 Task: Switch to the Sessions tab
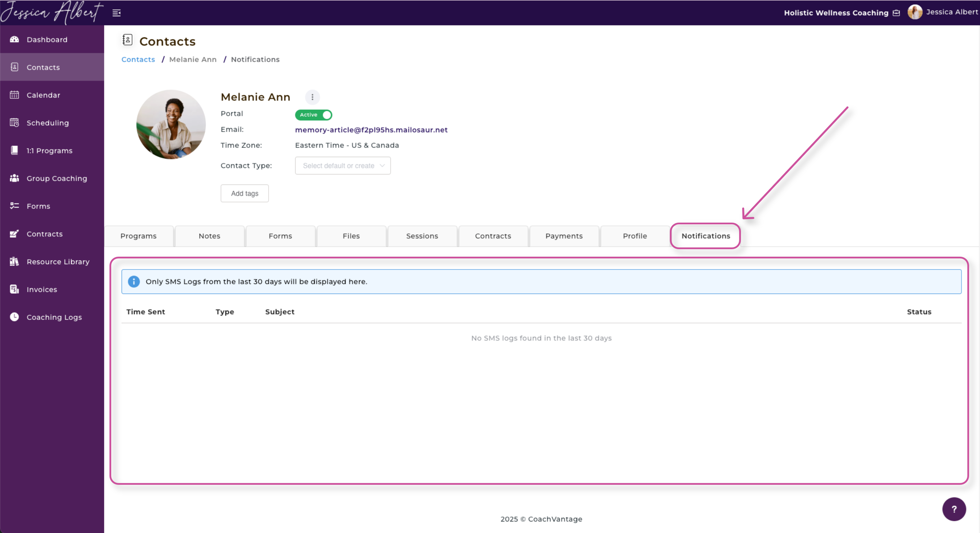[x=422, y=236]
